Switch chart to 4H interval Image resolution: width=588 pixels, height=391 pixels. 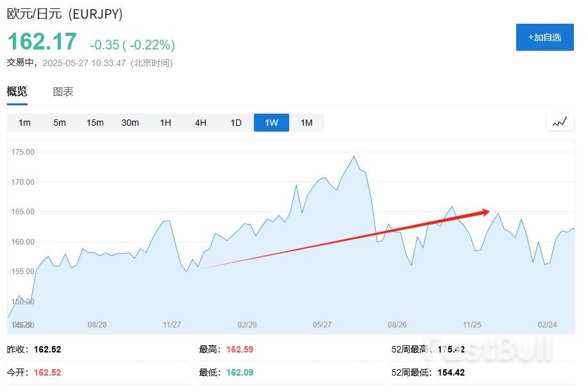[200, 122]
